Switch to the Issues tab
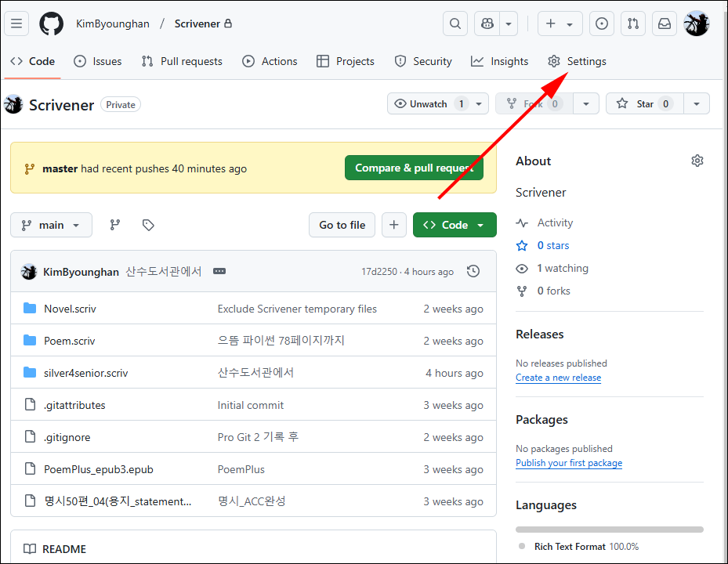This screenshot has height=564, width=728. (x=98, y=61)
